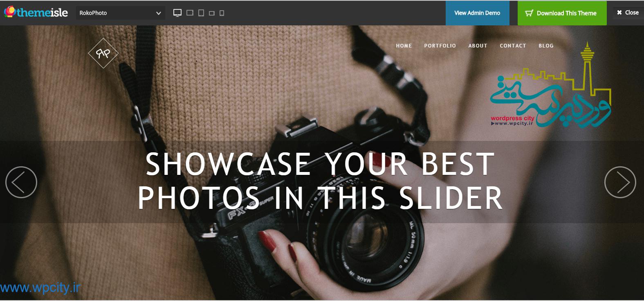Screen dimensions: 644x301
Task: Click Download This Theme button
Action: point(562,13)
